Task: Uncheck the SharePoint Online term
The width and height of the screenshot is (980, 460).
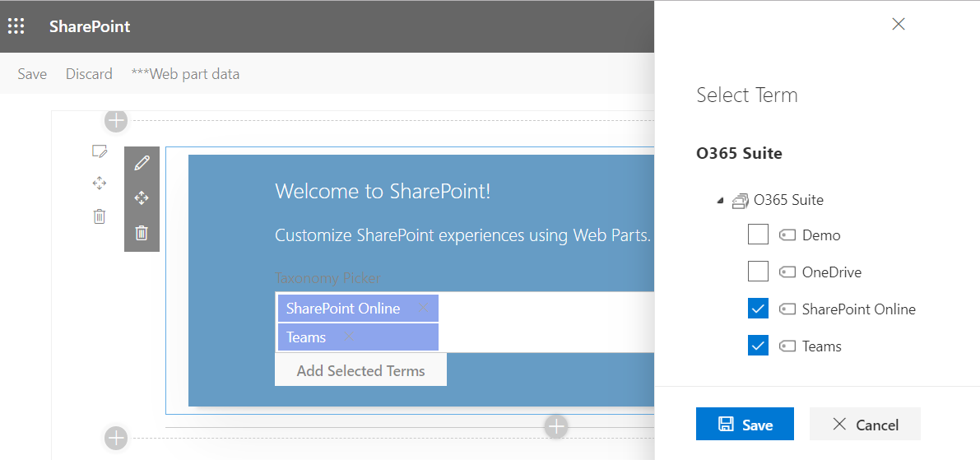Action: click(x=758, y=309)
